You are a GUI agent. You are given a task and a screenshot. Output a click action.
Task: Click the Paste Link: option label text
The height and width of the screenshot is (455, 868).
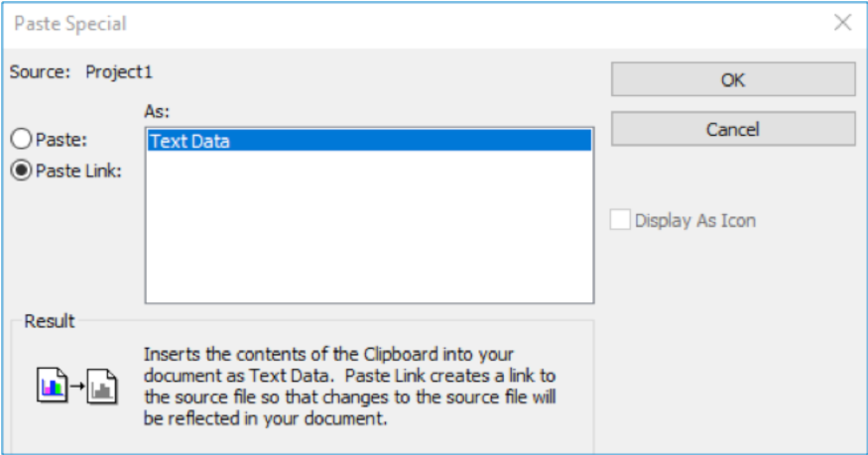[78, 170]
